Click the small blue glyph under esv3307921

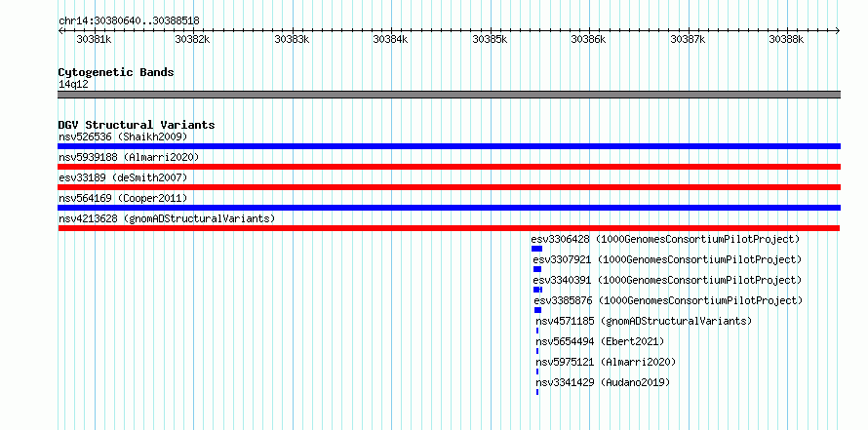[x=537, y=269]
